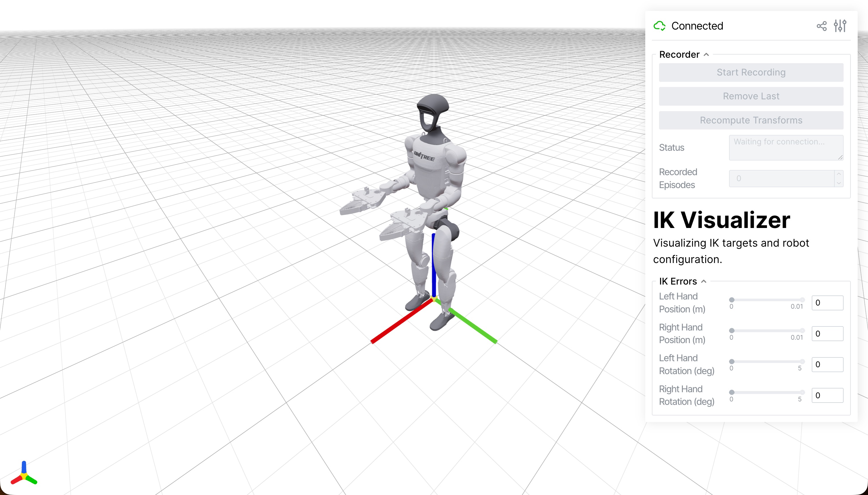Collapse the IK Errors section
Image resolution: width=868 pixels, height=495 pixels.
704,281
